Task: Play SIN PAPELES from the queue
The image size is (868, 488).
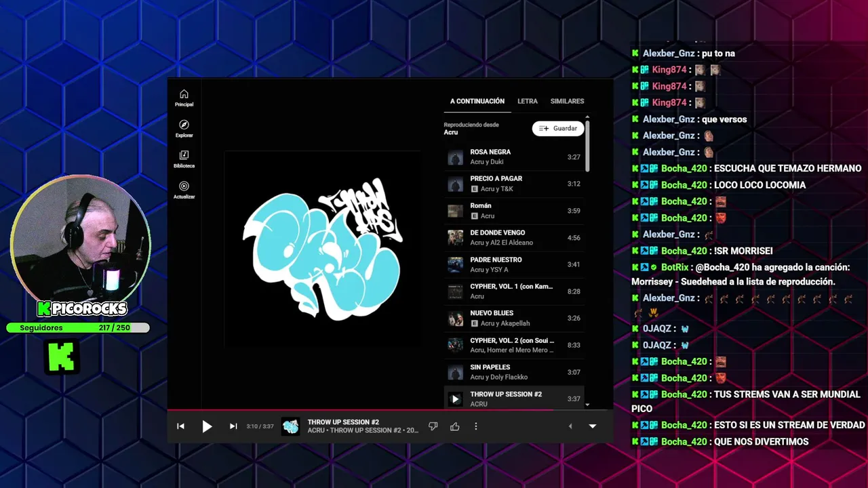Action: coord(513,372)
